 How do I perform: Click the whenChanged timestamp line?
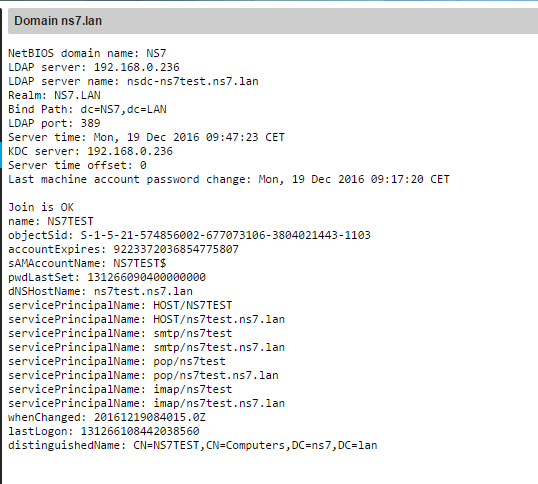point(107,417)
